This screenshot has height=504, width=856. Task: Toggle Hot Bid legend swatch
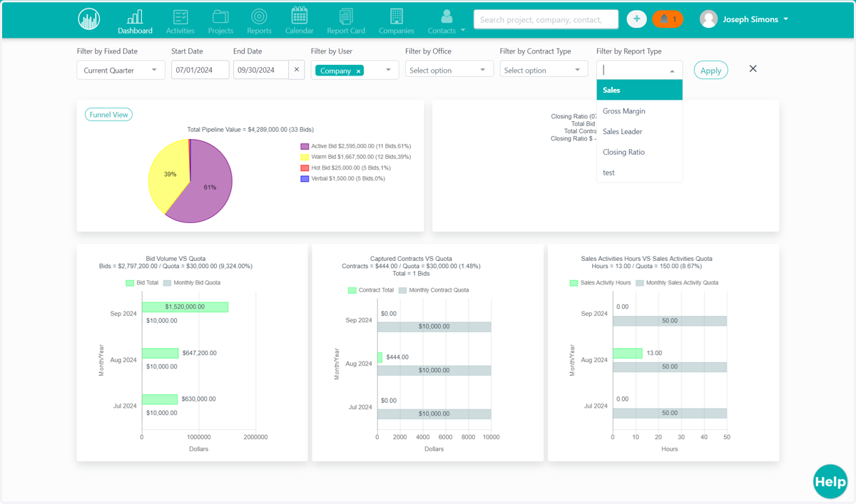point(305,168)
